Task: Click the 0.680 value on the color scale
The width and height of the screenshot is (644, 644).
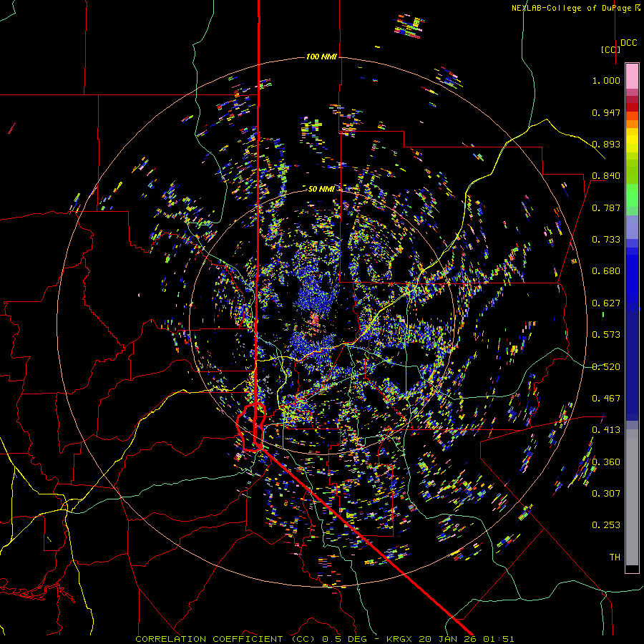Action: click(x=606, y=271)
